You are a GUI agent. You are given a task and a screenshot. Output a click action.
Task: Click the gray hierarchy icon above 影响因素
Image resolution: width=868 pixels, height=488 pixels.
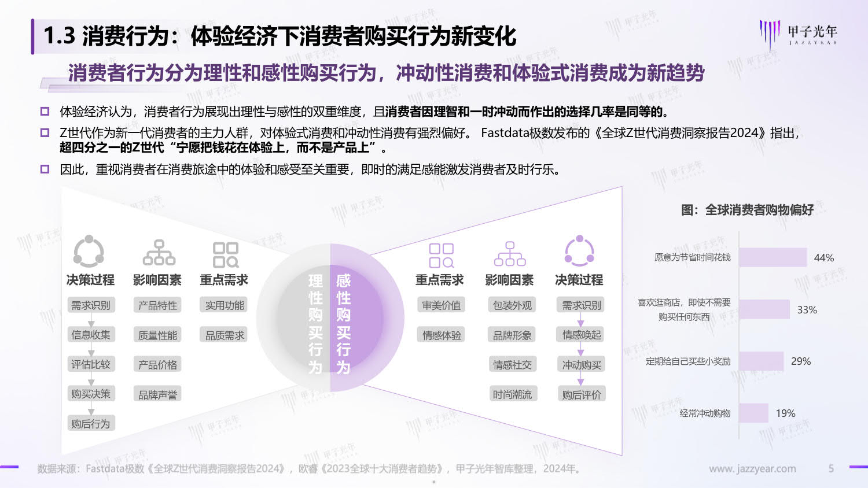159,253
